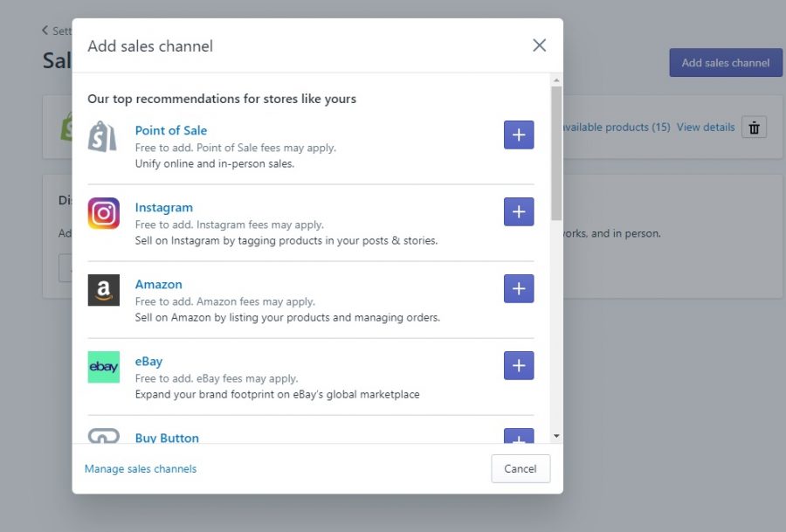
Task: Add the Buy Button channel
Action: (519, 436)
